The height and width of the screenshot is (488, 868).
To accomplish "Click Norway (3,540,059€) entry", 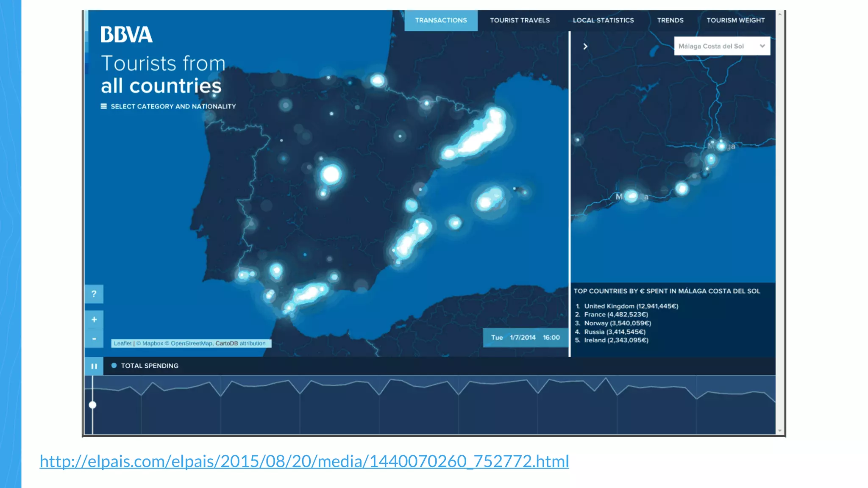I will (618, 323).
